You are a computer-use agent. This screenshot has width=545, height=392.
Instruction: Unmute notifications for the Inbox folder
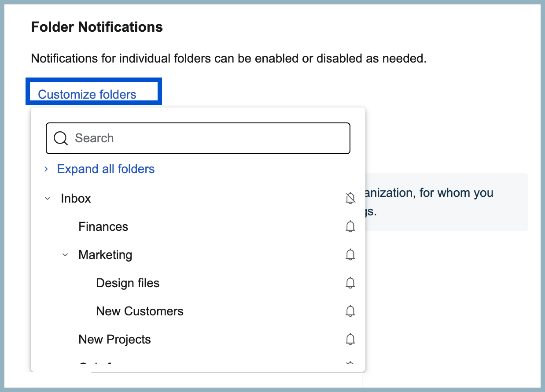pyautogui.click(x=350, y=198)
